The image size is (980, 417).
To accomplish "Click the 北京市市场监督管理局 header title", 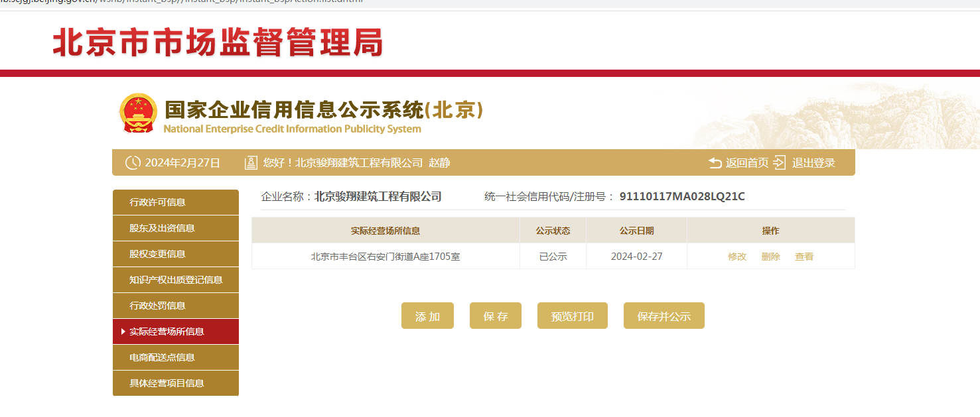I will [218, 43].
